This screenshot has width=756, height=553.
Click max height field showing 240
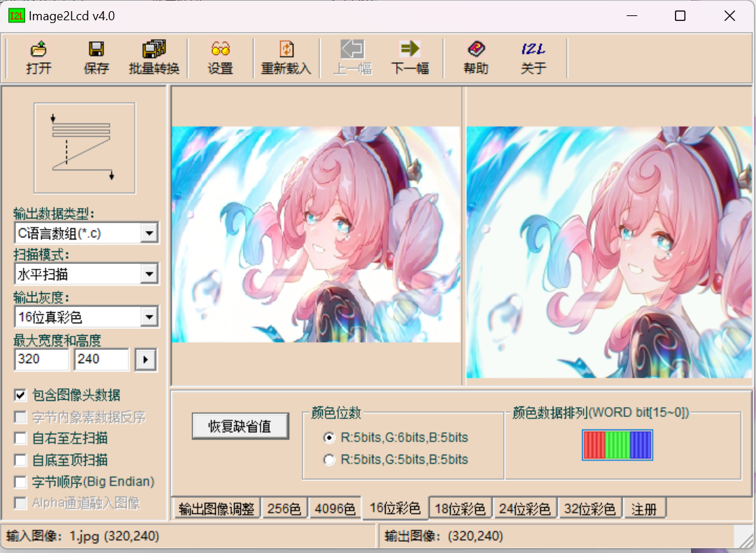point(101,360)
